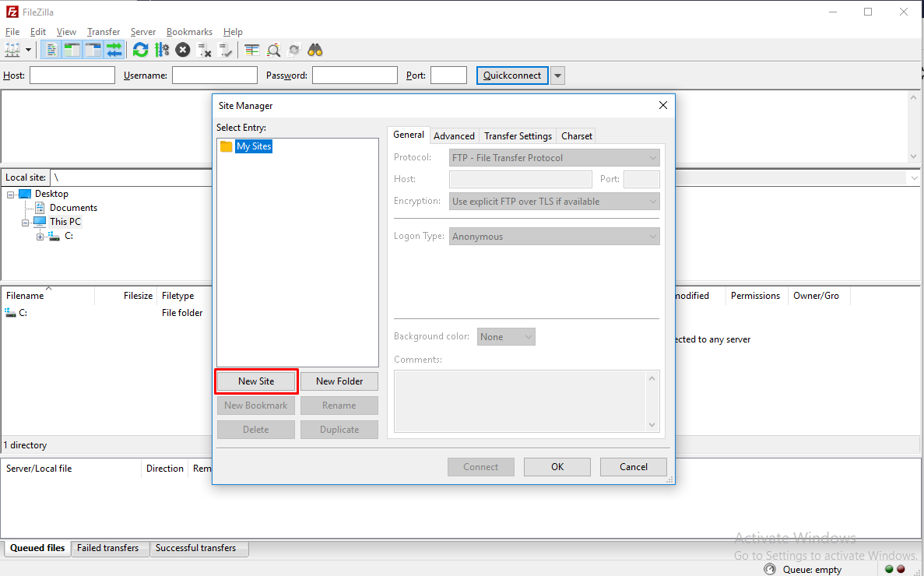
Task: Select the My Sites entry
Action: pyautogui.click(x=254, y=146)
